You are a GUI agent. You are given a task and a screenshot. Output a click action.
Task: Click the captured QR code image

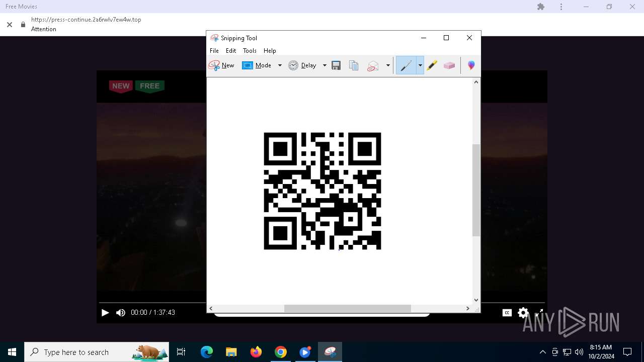pyautogui.click(x=323, y=191)
